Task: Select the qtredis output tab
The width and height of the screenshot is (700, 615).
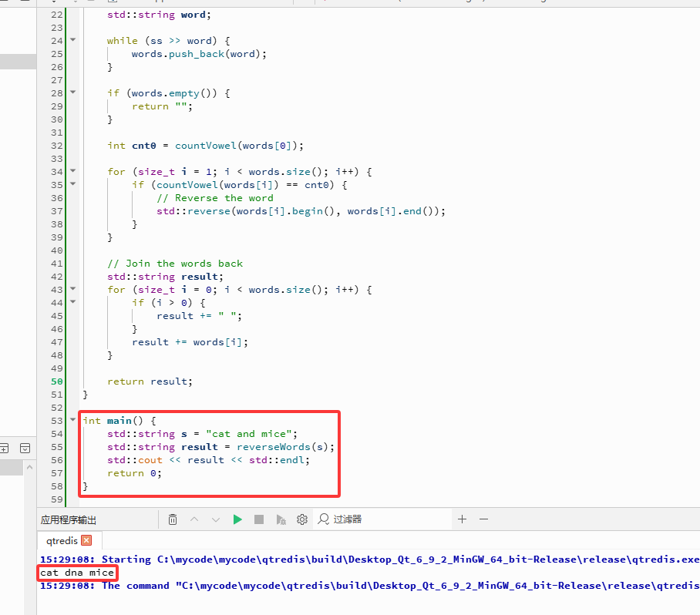Action: point(62,540)
